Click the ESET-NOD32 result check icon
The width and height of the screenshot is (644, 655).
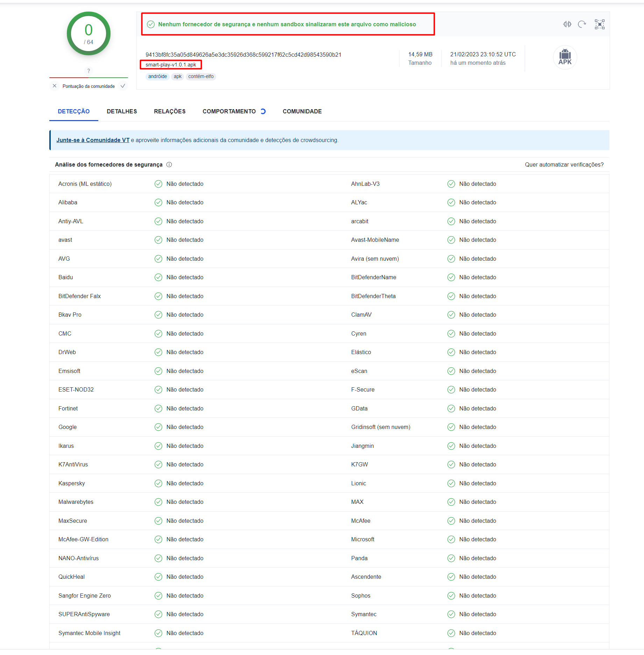coord(158,389)
